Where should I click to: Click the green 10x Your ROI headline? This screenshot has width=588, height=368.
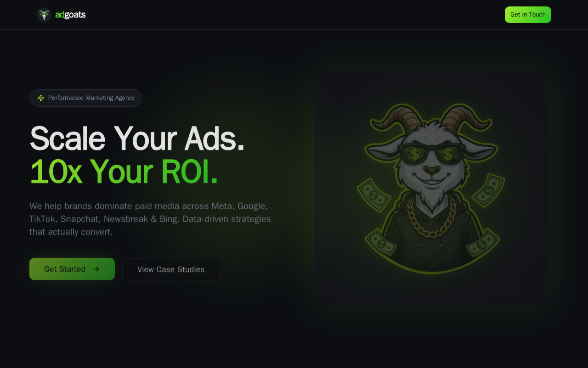(124, 172)
